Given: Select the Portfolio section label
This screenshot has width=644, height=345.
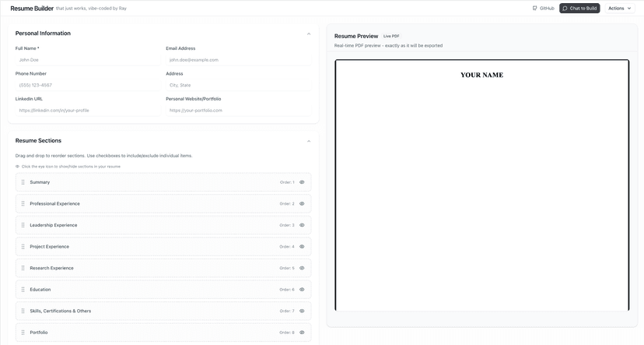Looking at the screenshot, I should [x=39, y=333].
